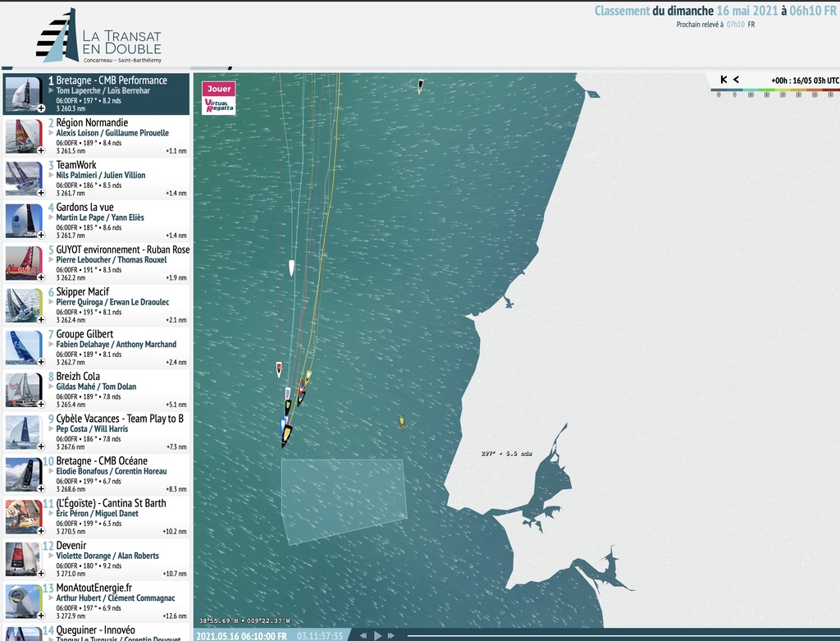This screenshot has width=840, height=641.
Task: Open the Devenir boat thumbnail
Action: pyautogui.click(x=24, y=559)
